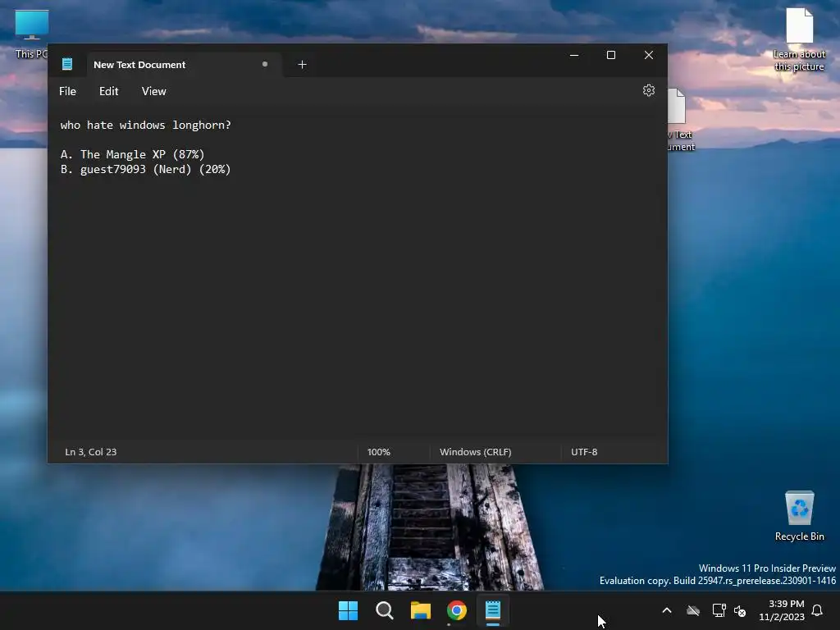Click the Notepad taskbar icon
Screen dimensions: 840x630
[x=493, y=610]
